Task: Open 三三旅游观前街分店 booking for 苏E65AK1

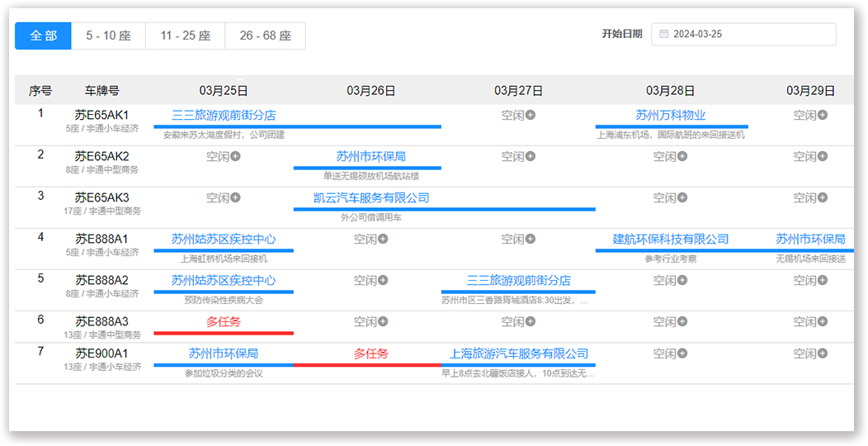Action: pos(224,116)
